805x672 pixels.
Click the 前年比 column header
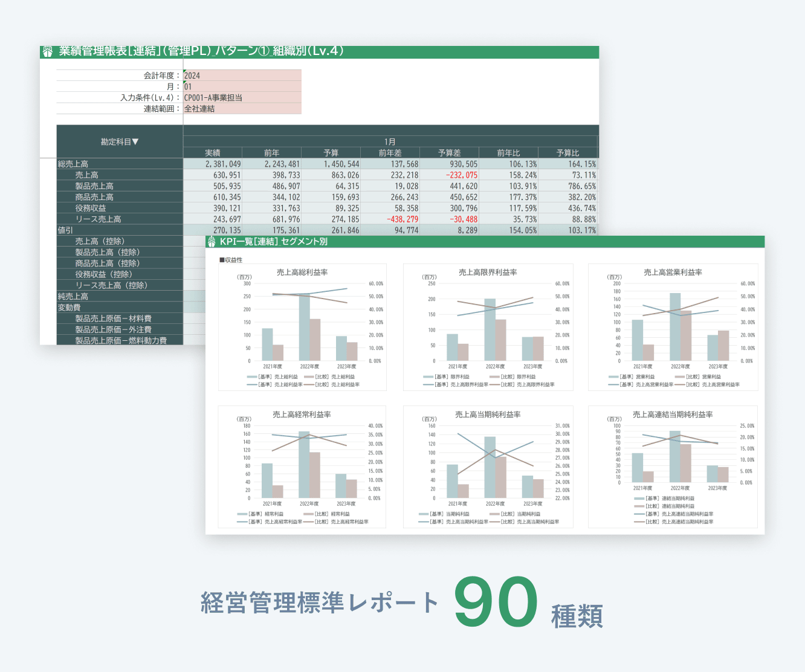click(508, 153)
